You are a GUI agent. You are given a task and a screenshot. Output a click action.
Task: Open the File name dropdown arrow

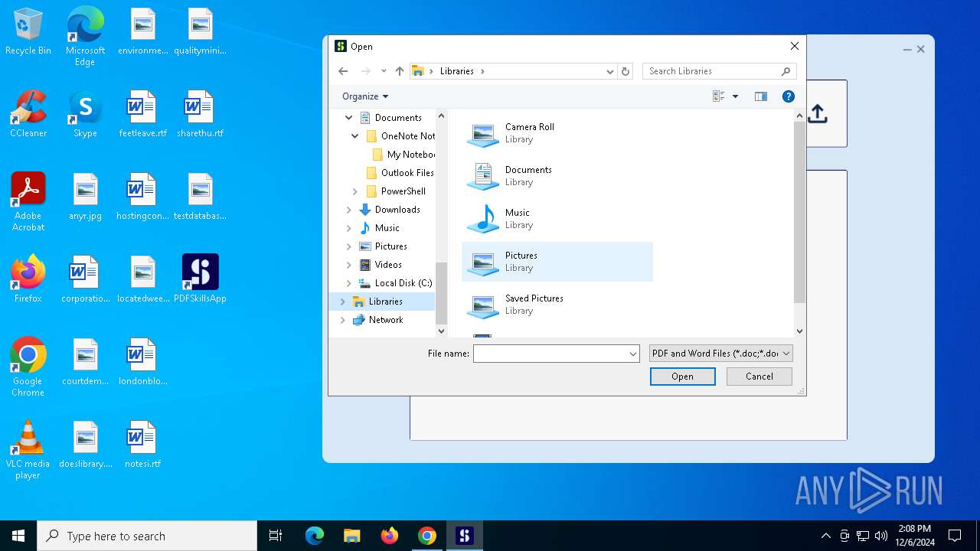[633, 354]
